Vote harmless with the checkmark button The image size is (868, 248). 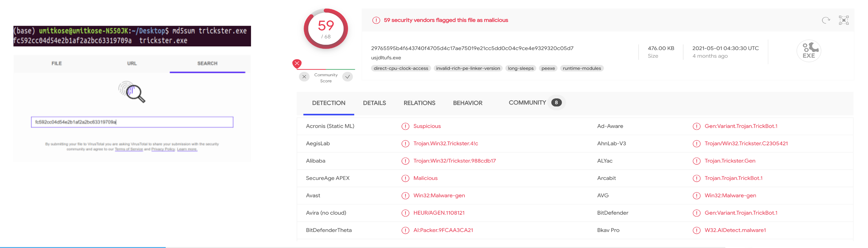(347, 77)
